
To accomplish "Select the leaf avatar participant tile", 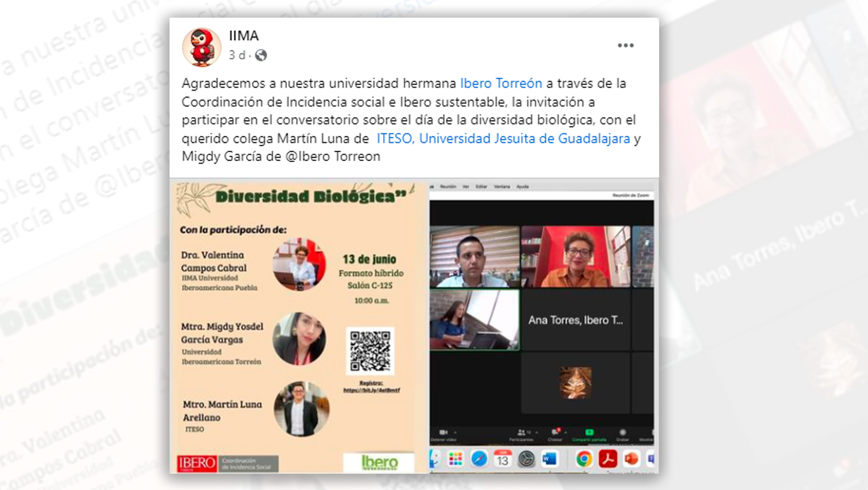I will (576, 383).
